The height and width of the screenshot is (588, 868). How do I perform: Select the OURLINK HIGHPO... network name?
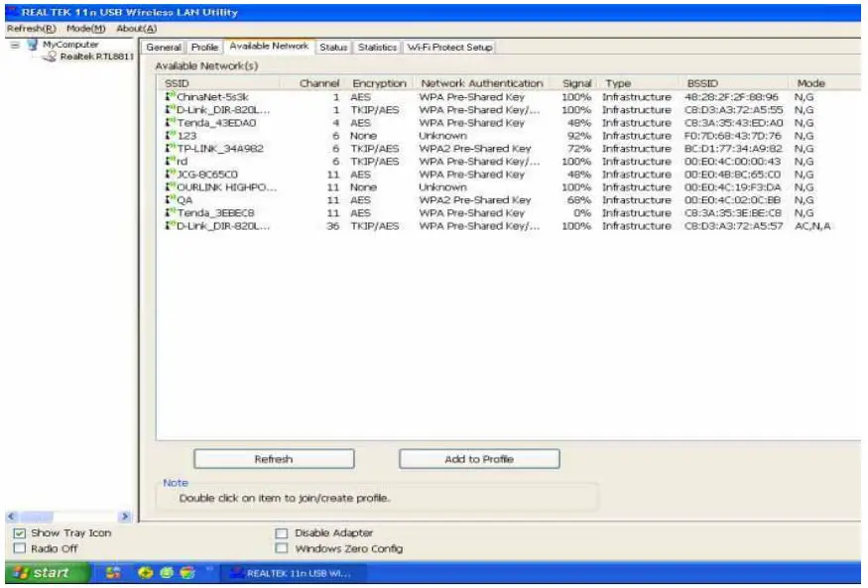226,187
